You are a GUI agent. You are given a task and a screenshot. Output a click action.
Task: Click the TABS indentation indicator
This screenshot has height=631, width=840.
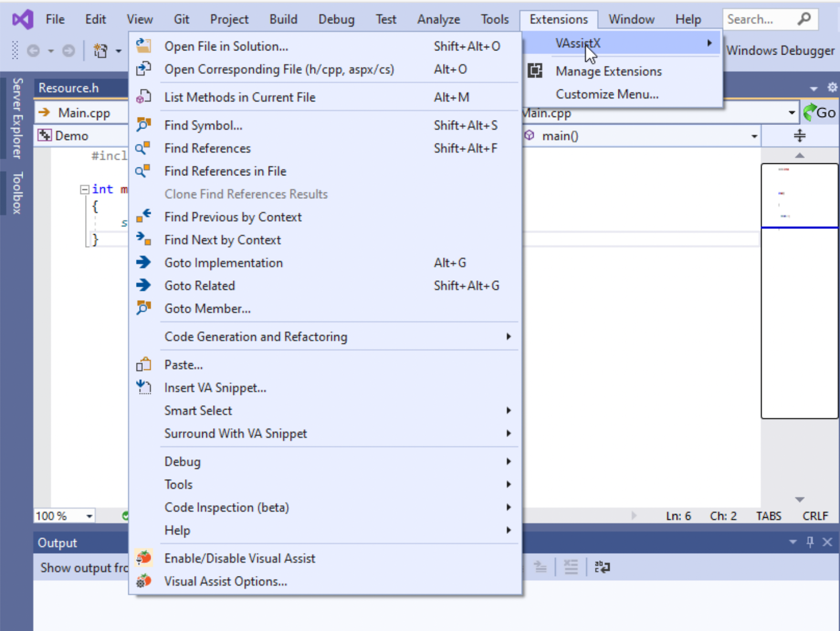tap(769, 516)
